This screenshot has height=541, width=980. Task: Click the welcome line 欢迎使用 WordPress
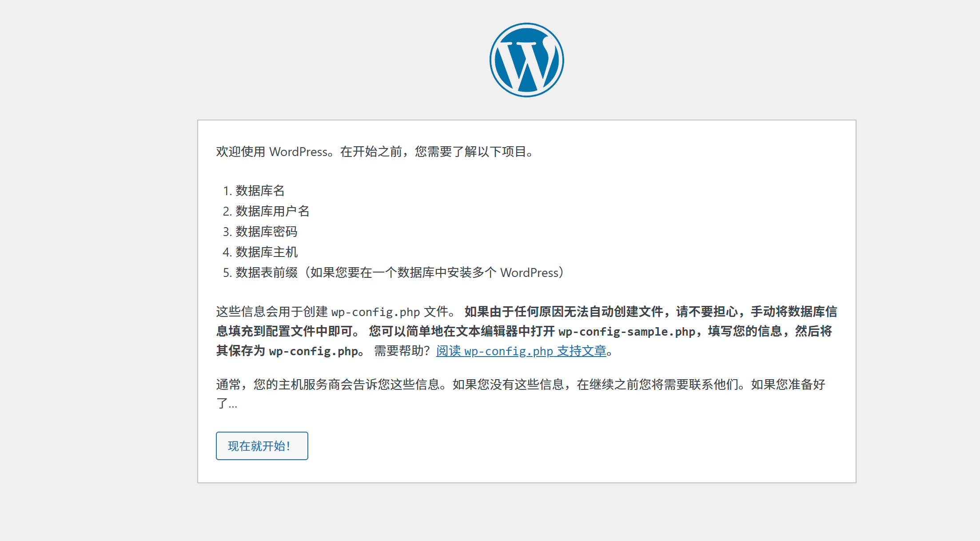375,152
